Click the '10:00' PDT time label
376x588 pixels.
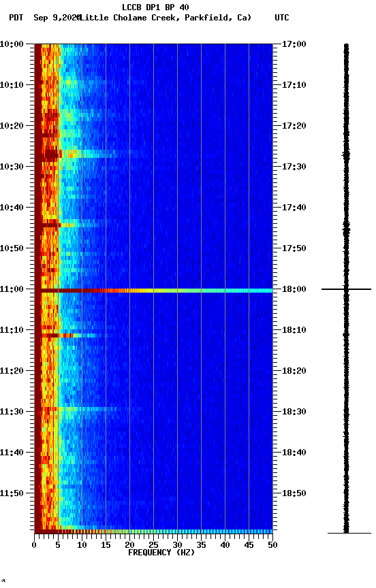[x=12, y=44]
